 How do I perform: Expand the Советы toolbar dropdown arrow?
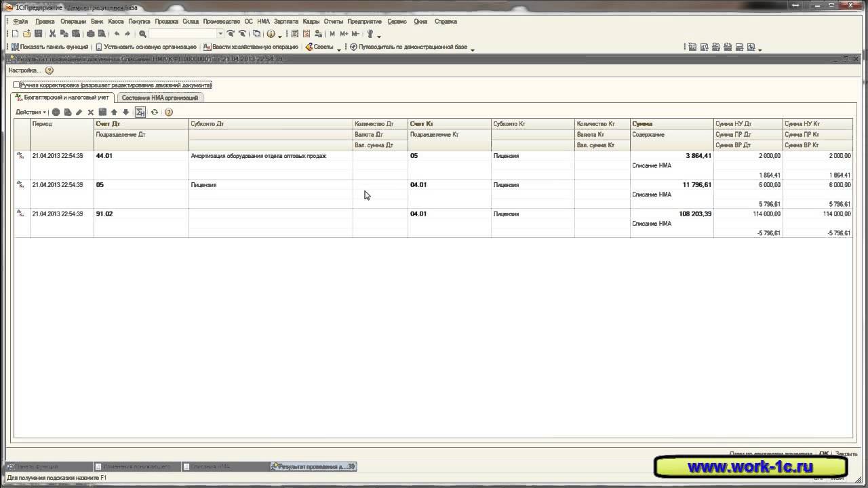tap(339, 48)
